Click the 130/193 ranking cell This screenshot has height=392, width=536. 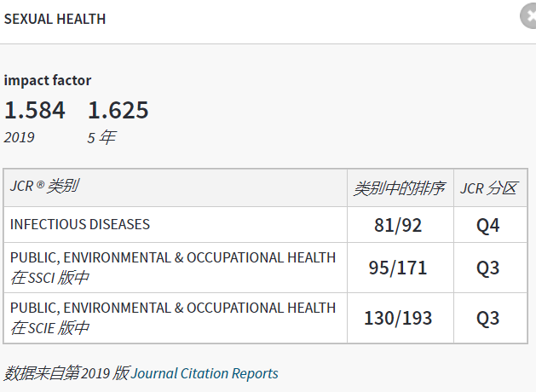398,318
